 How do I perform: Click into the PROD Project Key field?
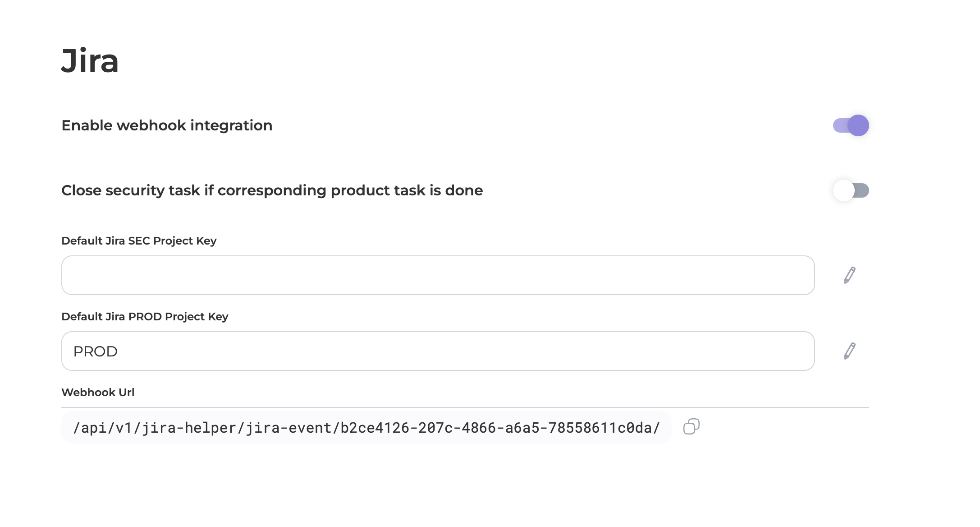[x=438, y=351]
